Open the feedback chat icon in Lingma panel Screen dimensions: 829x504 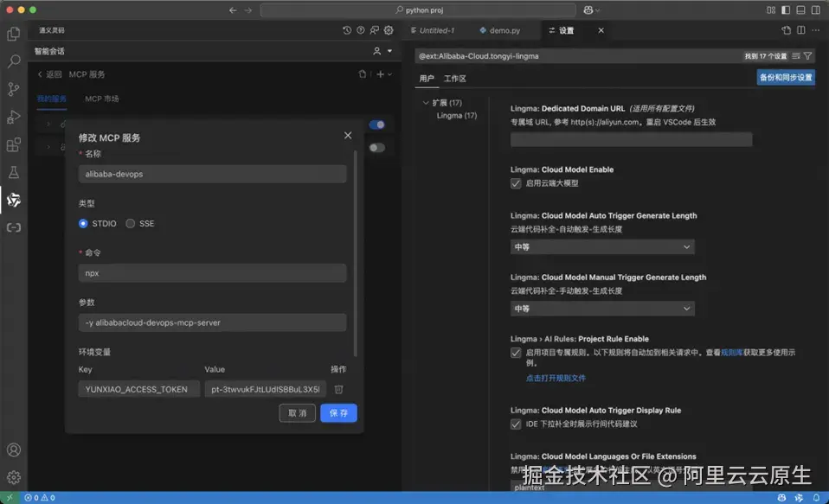point(375,30)
